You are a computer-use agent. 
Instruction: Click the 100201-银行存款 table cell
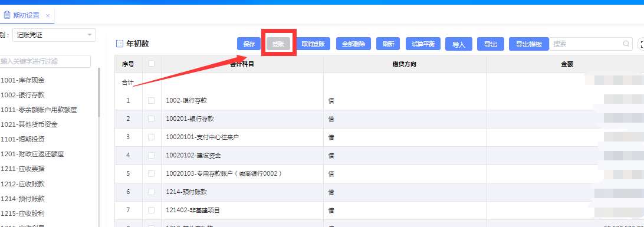pyautogui.click(x=242, y=119)
